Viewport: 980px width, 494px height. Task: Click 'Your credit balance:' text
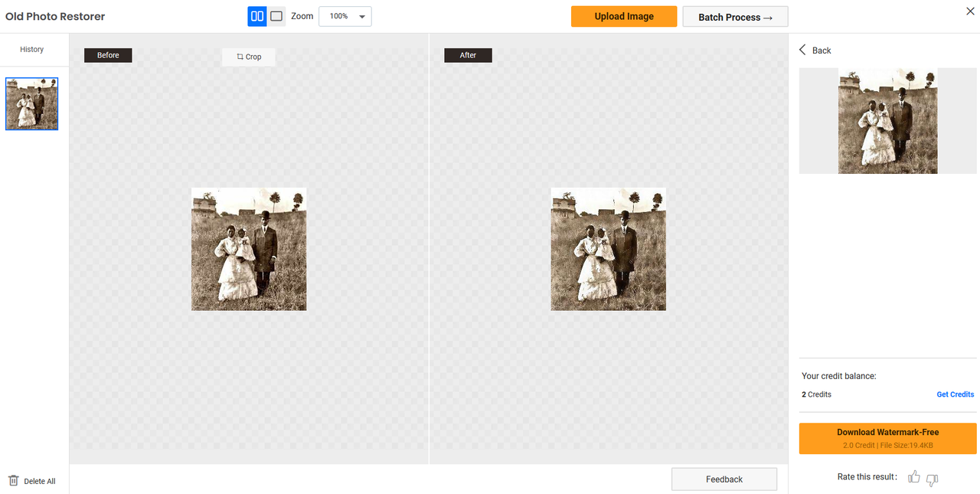[839, 376]
